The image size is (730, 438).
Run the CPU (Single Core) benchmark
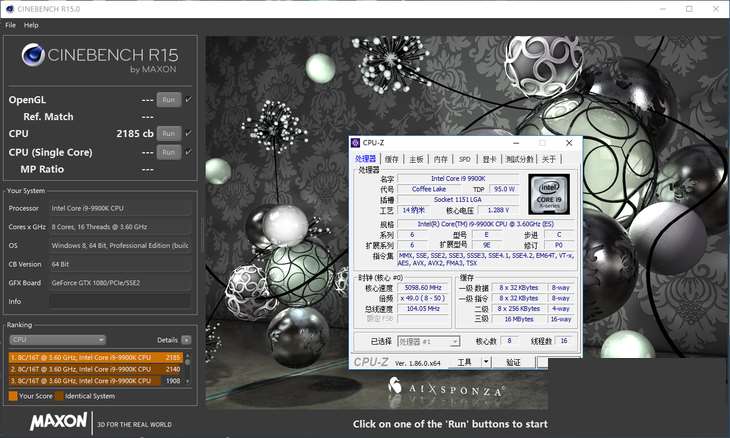coord(169,152)
